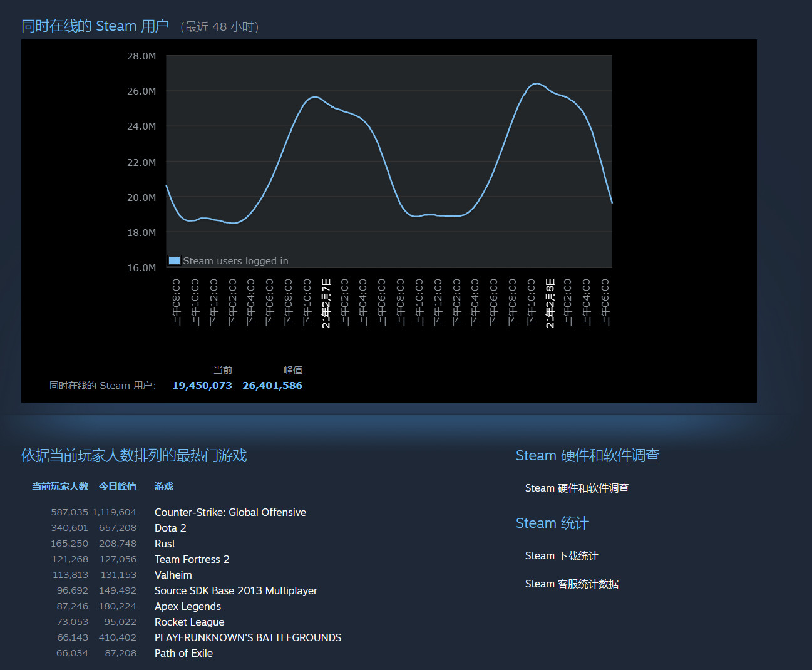This screenshot has height=670, width=812.
Task: Open PLAYERUNKNOWN'S BATTLEGROUNDS link
Action: pyautogui.click(x=248, y=637)
